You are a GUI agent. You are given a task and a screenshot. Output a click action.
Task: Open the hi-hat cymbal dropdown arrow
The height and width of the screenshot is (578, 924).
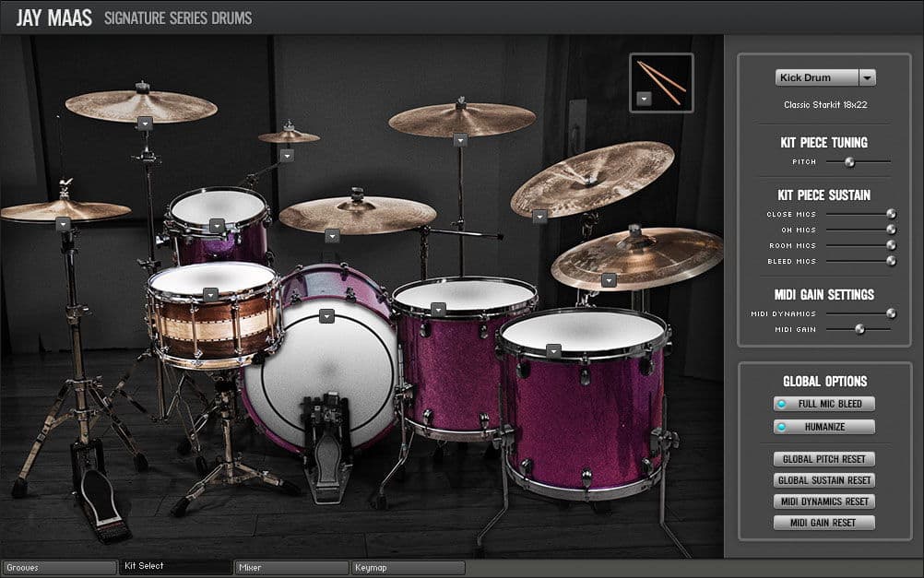coord(63,224)
